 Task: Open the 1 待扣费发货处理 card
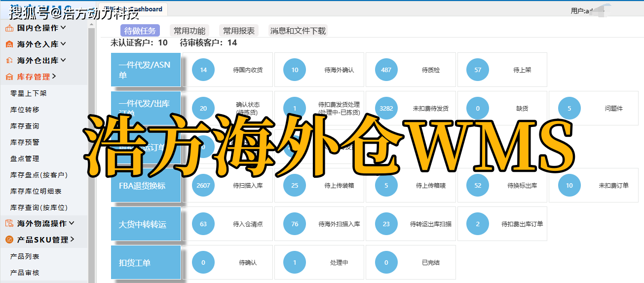click(x=319, y=108)
